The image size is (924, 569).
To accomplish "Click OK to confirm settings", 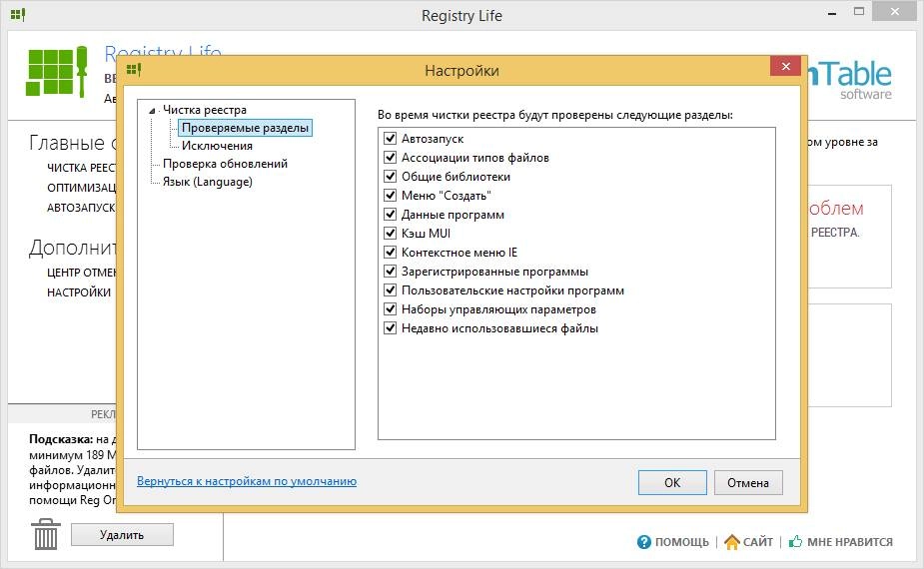I will 672,483.
